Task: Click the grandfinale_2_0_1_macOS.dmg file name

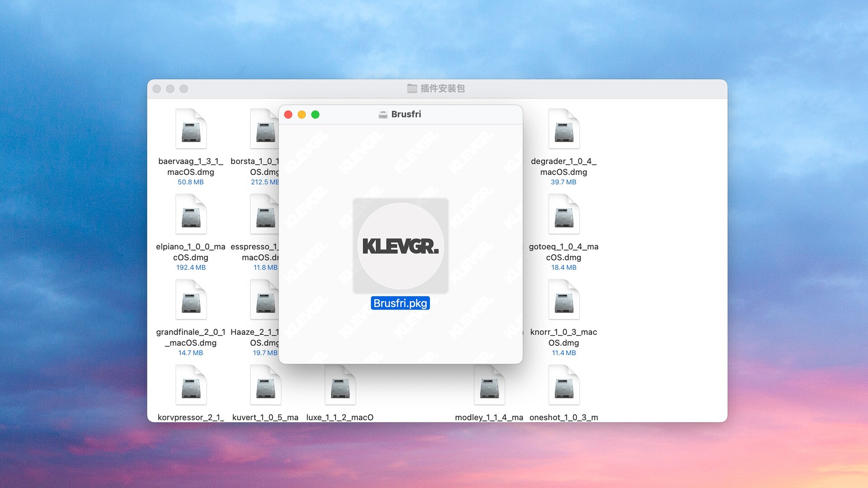Action: click(191, 338)
